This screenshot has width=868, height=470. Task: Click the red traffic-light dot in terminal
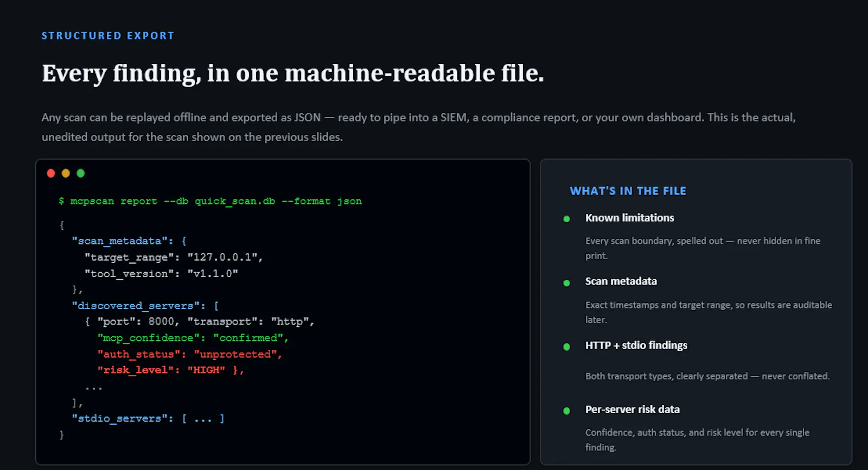(x=51, y=173)
